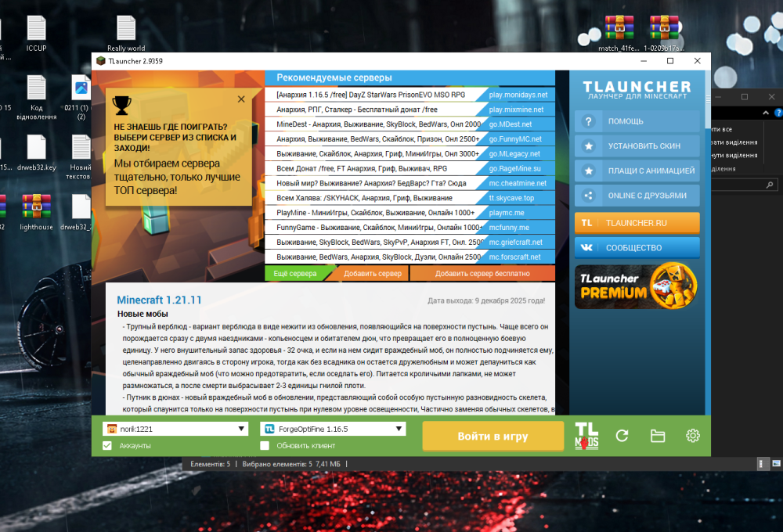
Task: Select drweb32.key desktop file
Action: 37,153
